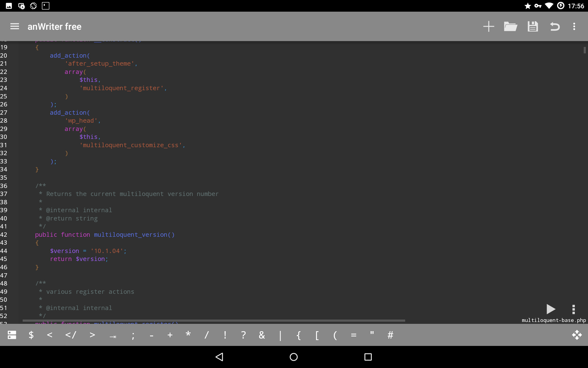Select multiloquent-base.php file tab label
This screenshot has height=368, width=588.
click(x=554, y=320)
